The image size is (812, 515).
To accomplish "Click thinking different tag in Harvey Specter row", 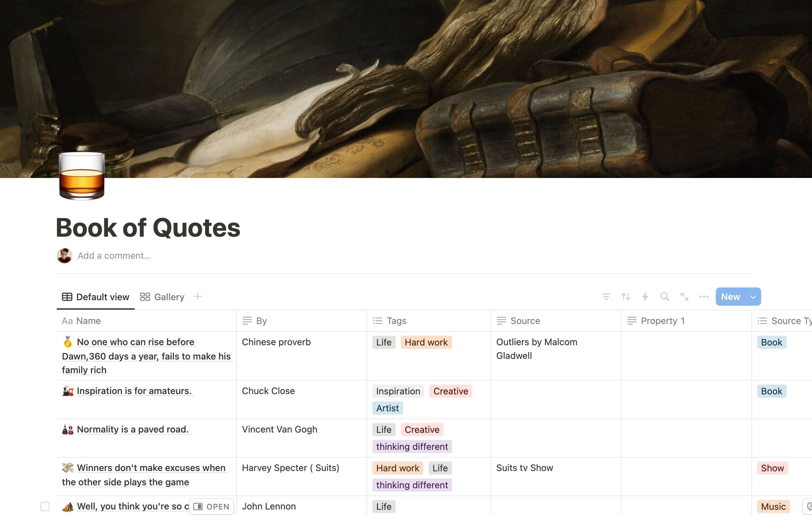I will [412, 485].
